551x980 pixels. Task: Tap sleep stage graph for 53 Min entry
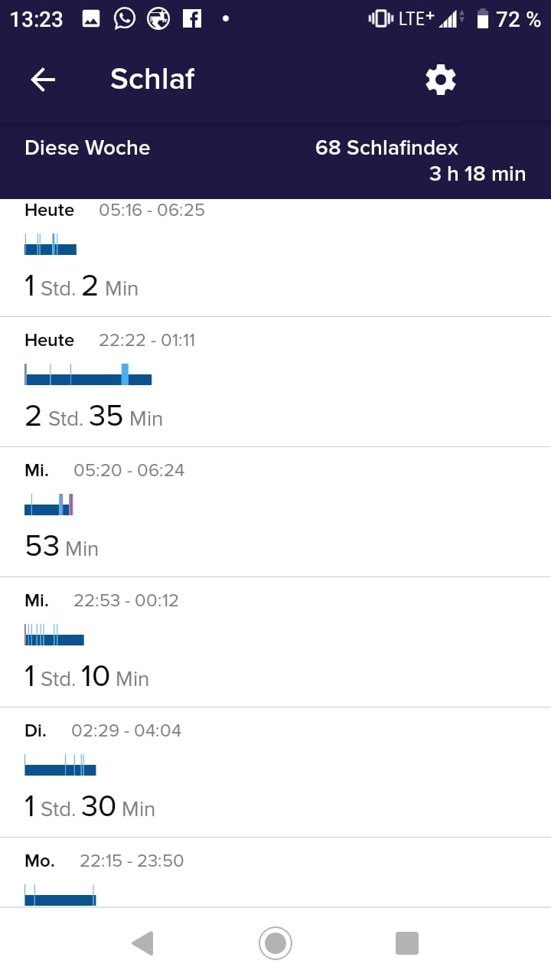tap(49, 505)
